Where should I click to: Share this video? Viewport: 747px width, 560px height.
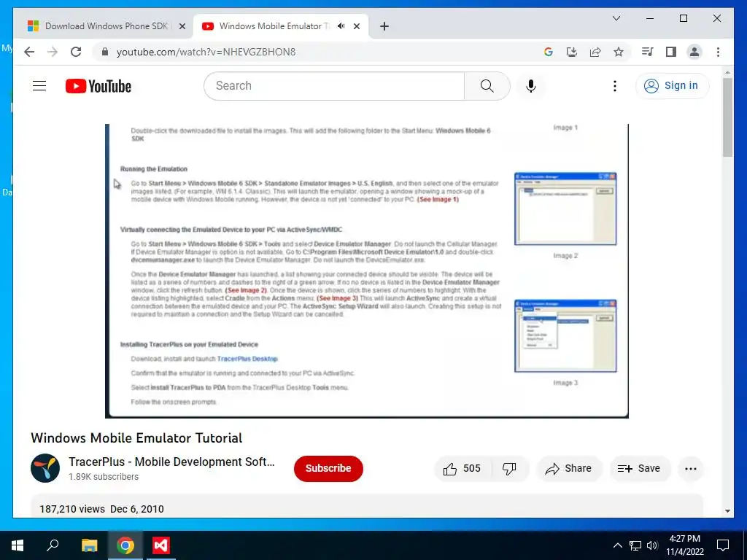(x=569, y=469)
